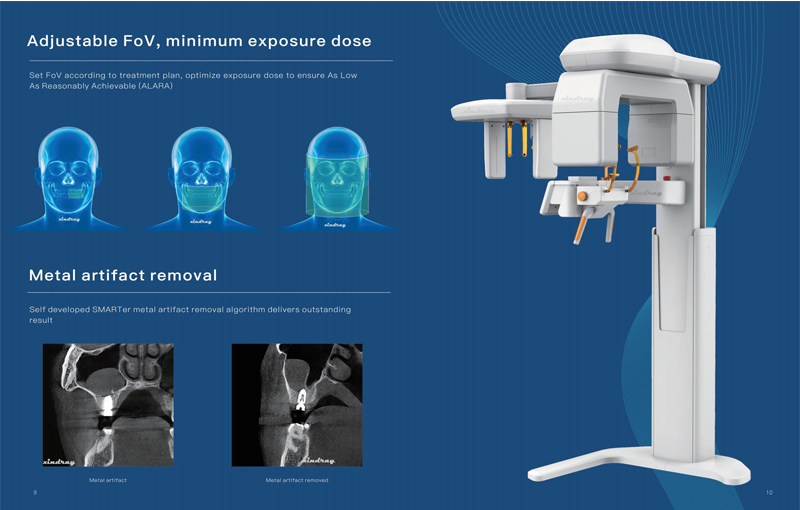Open the left CT scan showing metal artifact

107,405
